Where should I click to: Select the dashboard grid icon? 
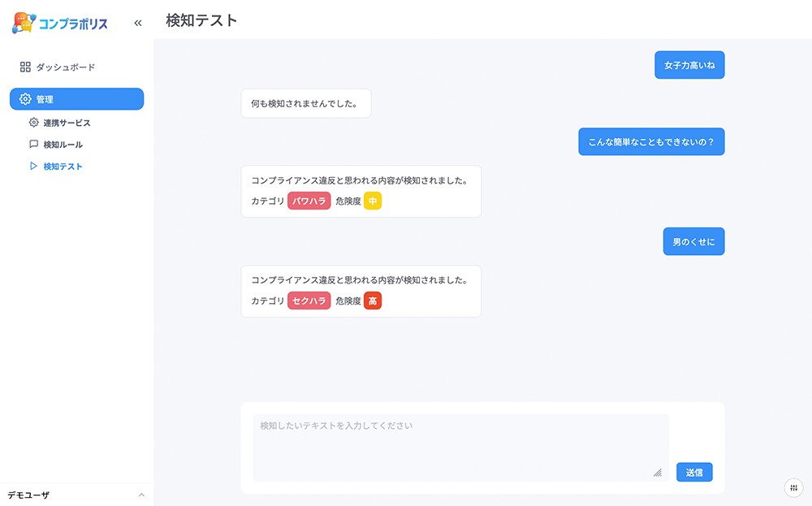click(25, 67)
